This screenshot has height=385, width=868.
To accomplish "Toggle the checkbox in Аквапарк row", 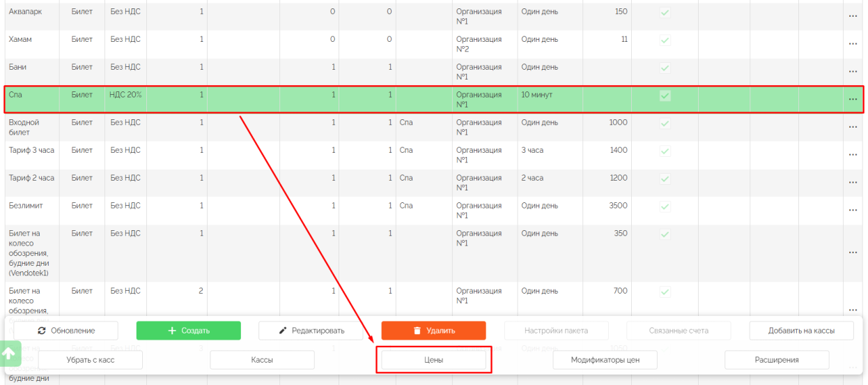I will point(665,13).
